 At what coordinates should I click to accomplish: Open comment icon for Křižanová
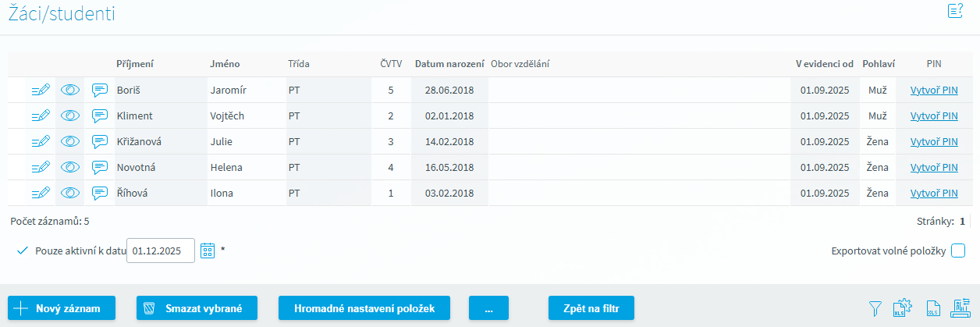(100, 142)
